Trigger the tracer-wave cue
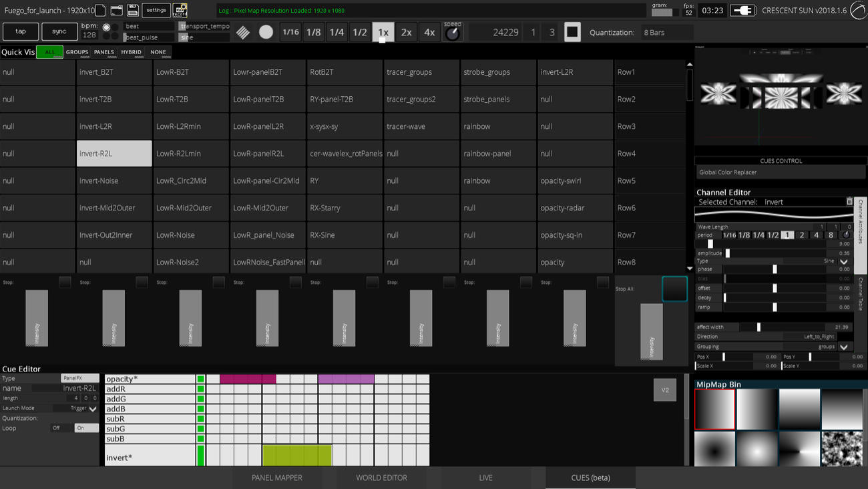The image size is (868, 489). 421,126
